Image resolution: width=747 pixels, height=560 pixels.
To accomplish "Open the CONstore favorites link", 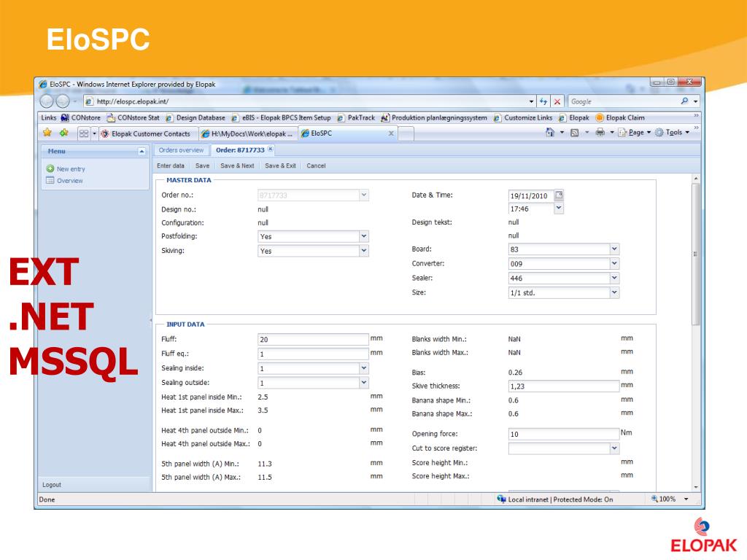I will tap(80, 117).
